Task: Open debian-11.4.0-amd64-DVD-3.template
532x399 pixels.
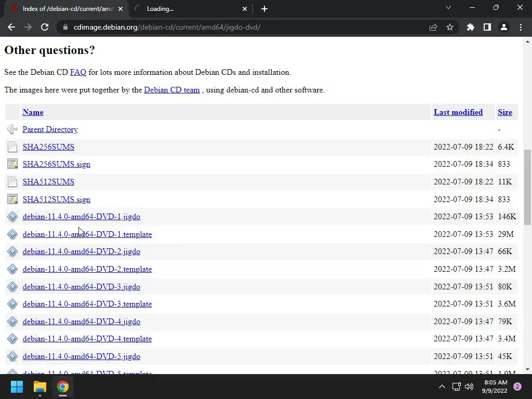Action: (x=87, y=304)
